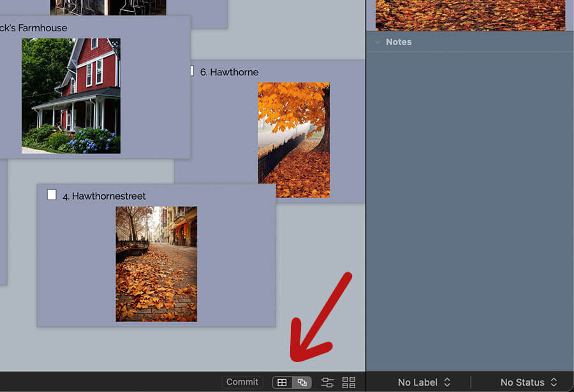574x392 pixels.
Task: Open the No Label dropdown
Action: [x=424, y=382]
